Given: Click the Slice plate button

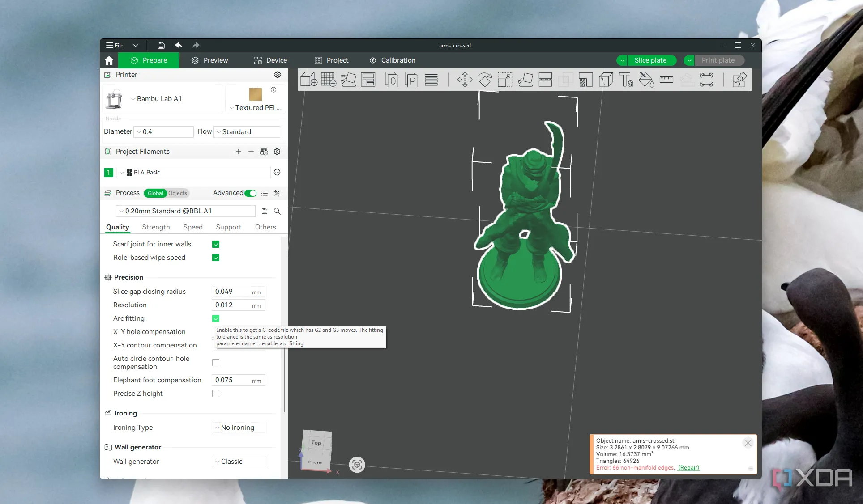Looking at the screenshot, I should tap(650, 60).
